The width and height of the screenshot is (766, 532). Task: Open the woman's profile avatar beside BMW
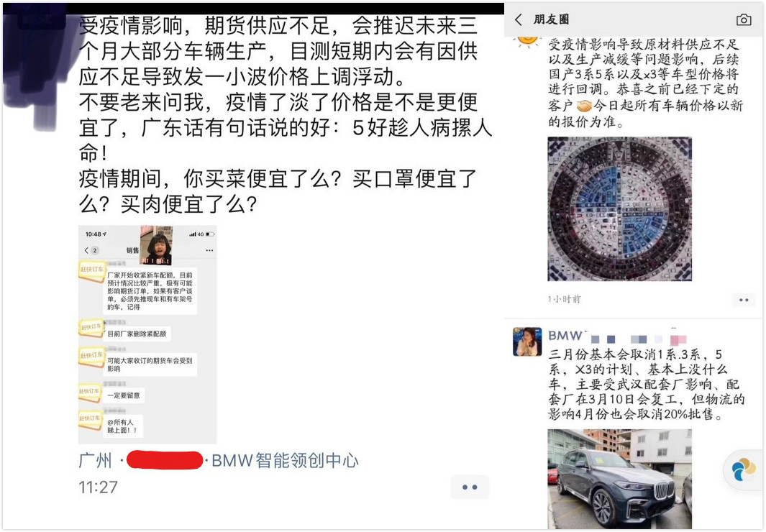pos(527,341)
